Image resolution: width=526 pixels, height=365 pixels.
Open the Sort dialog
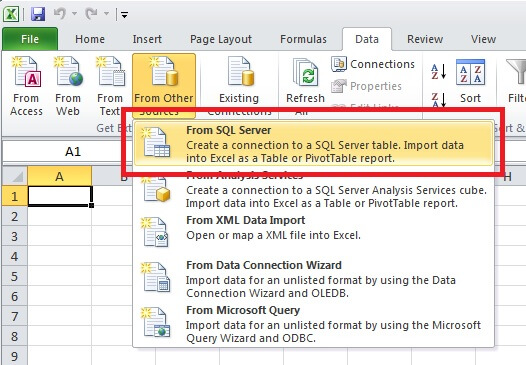pos(470,81)
